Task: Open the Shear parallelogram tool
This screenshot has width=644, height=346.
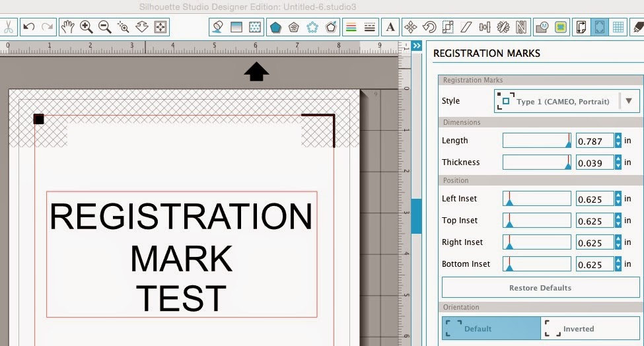Action: point(466,27)
